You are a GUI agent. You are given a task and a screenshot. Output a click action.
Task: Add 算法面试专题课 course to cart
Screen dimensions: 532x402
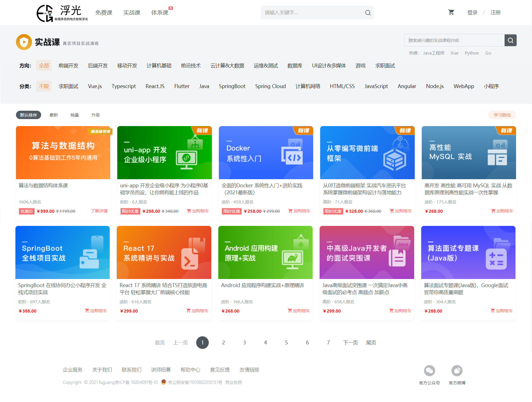[x=501, y=311]
